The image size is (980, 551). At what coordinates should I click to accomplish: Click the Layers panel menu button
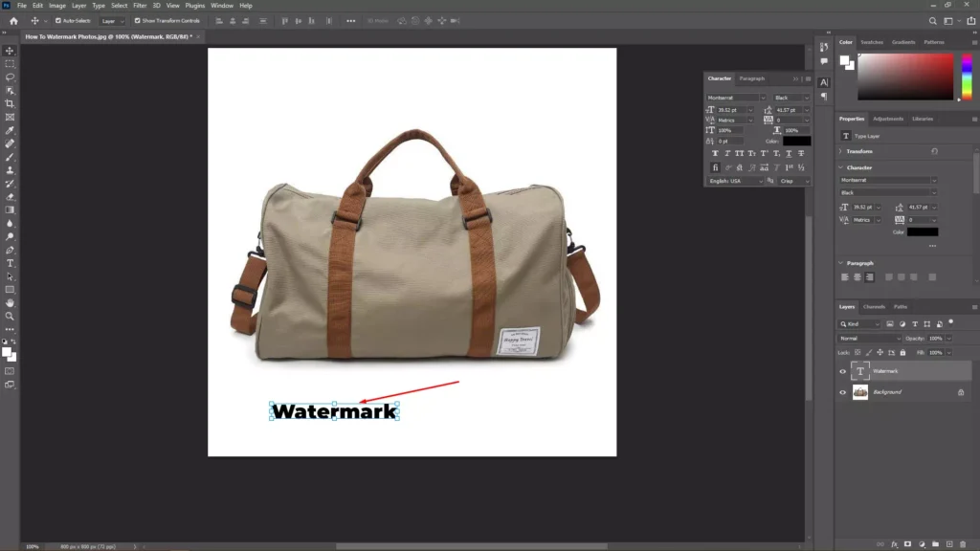click(x=974, y=307)
